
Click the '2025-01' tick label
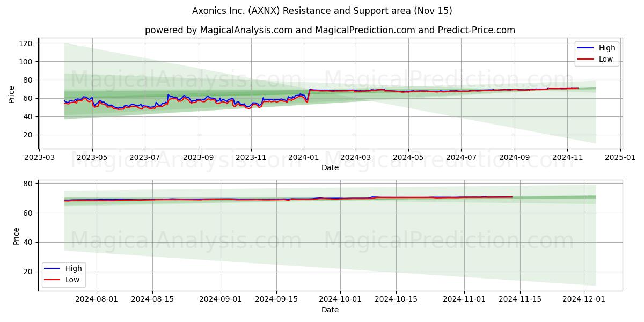click(x=620, y=157)
